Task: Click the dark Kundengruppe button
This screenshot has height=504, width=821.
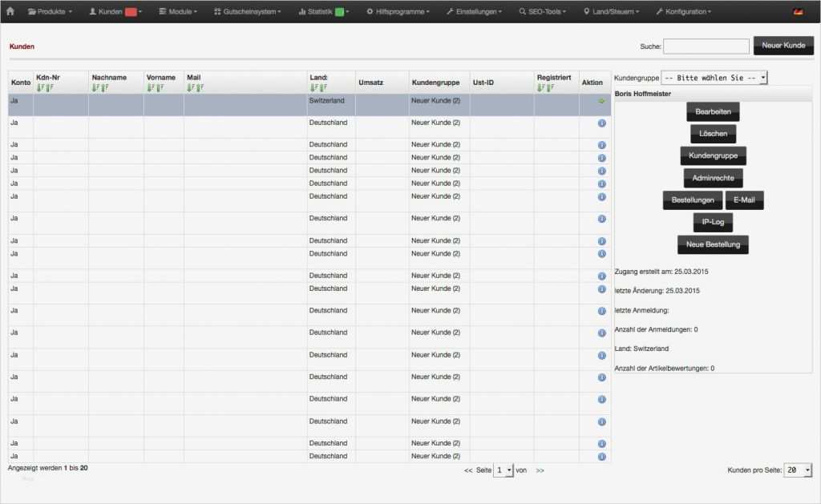Action: point(713,155)
